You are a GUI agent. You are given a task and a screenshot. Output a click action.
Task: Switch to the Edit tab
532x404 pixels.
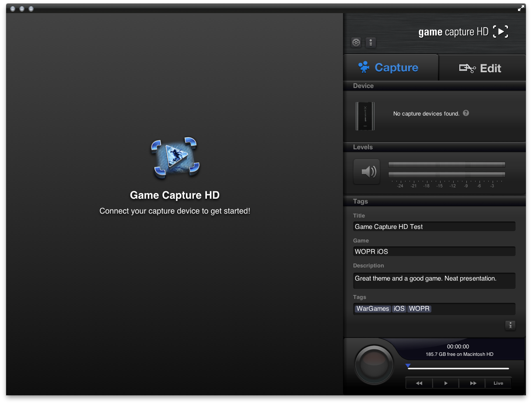[482, 68]
